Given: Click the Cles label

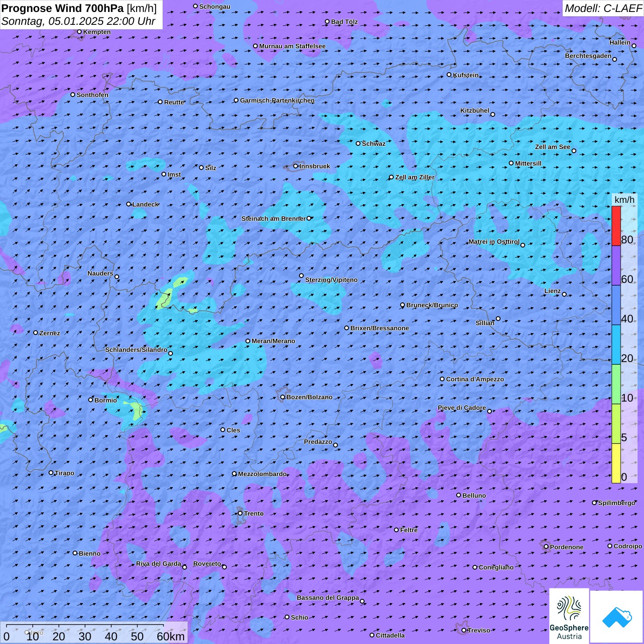Looking at the screenshot, I should pyautogui.click(x=233, y=430).
